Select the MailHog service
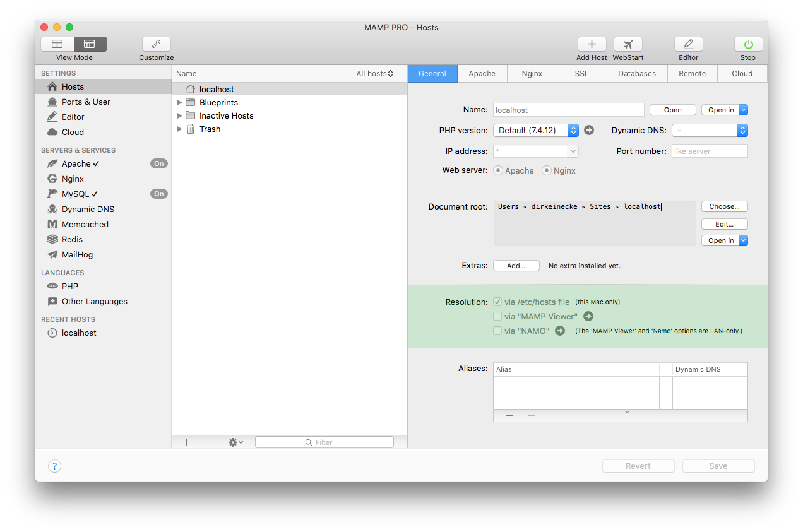 pyautogui.click(x=76, y=254)
